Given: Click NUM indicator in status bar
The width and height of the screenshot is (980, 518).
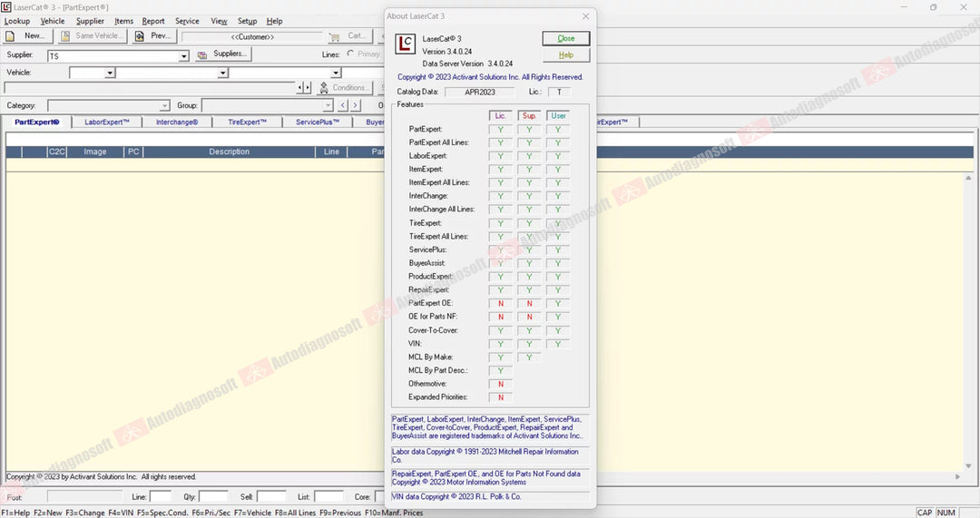Looking at the screenshot, I should pos(946,513).
